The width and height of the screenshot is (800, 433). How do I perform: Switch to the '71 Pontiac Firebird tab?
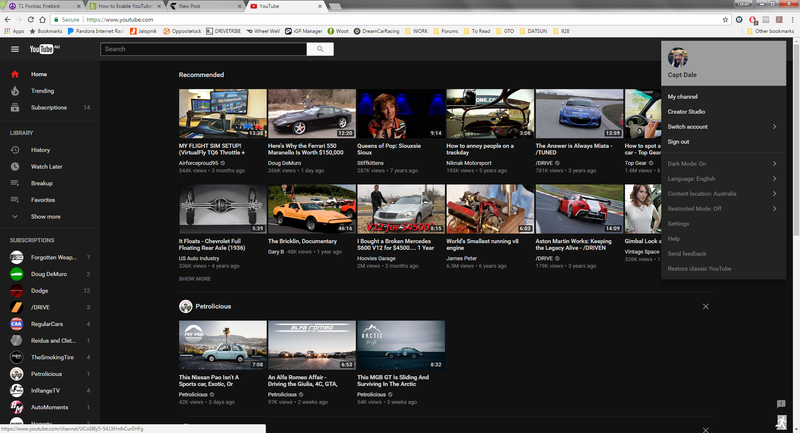(43, 6)
